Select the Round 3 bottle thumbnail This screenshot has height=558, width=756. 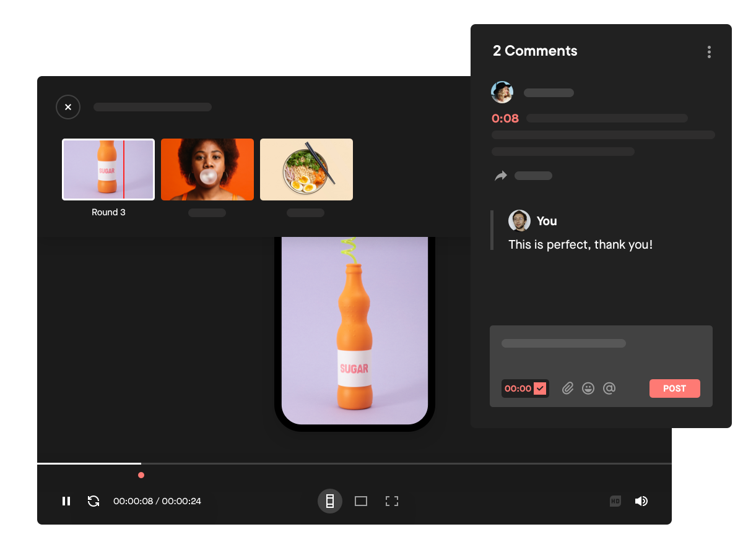(108, 170)
